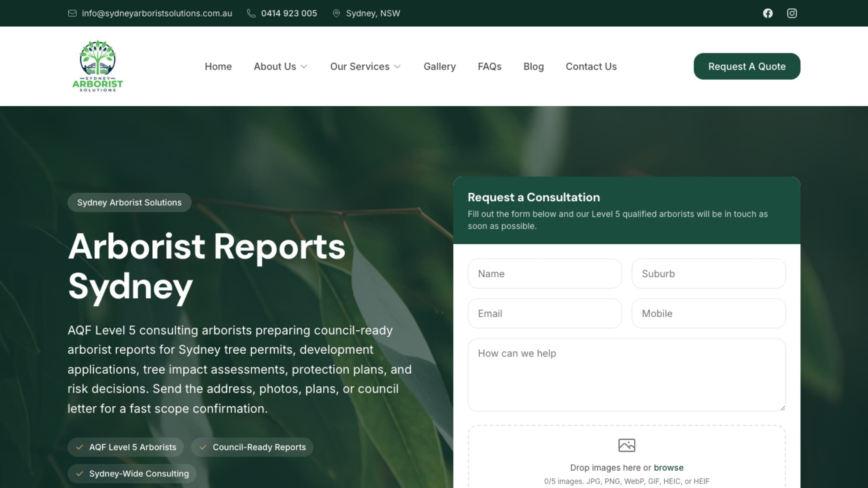Open the Contact Us page
The height and width of the screenshot is (488, 868).
[591, 67]
